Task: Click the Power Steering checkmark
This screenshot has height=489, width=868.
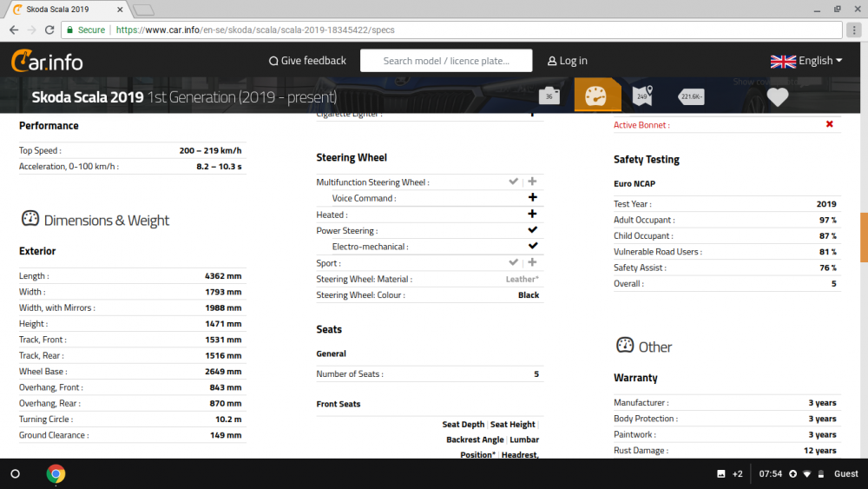Action: point(533,230)
